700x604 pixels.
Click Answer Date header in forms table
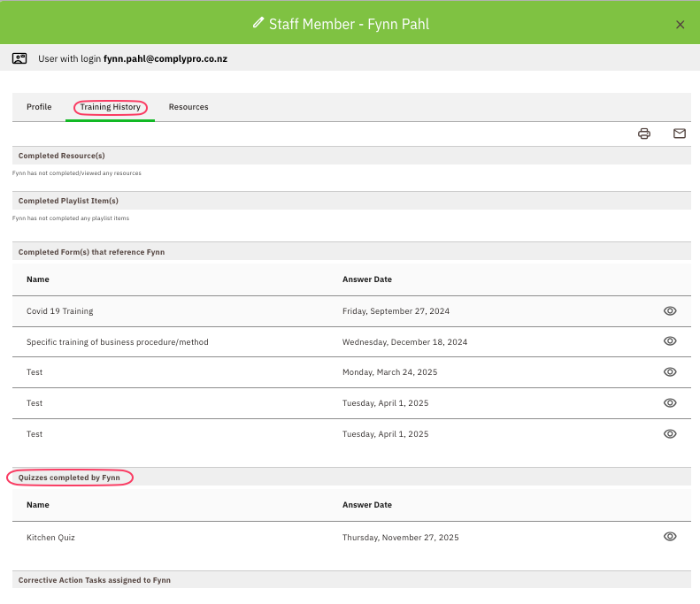367,279
